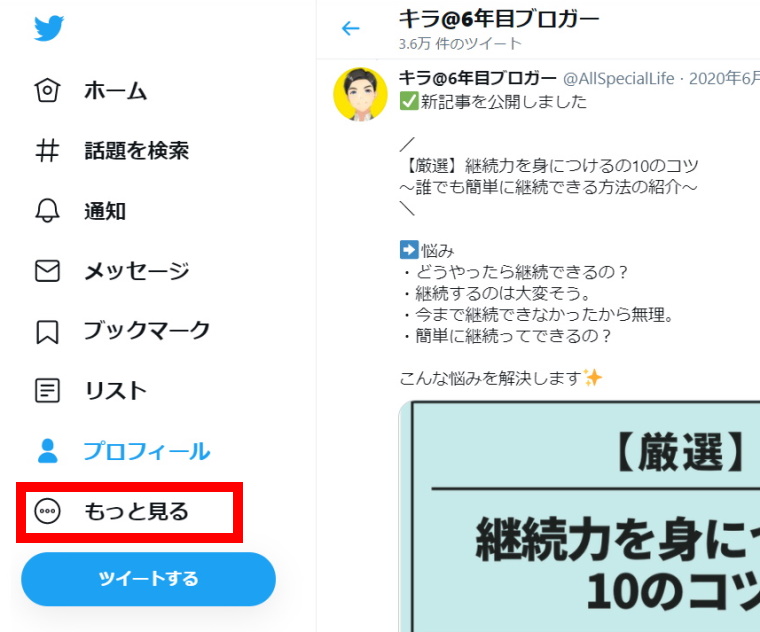Screen dimensions: 760x632
Task: Click the hashtag explore icon
Action: point(47,150)
